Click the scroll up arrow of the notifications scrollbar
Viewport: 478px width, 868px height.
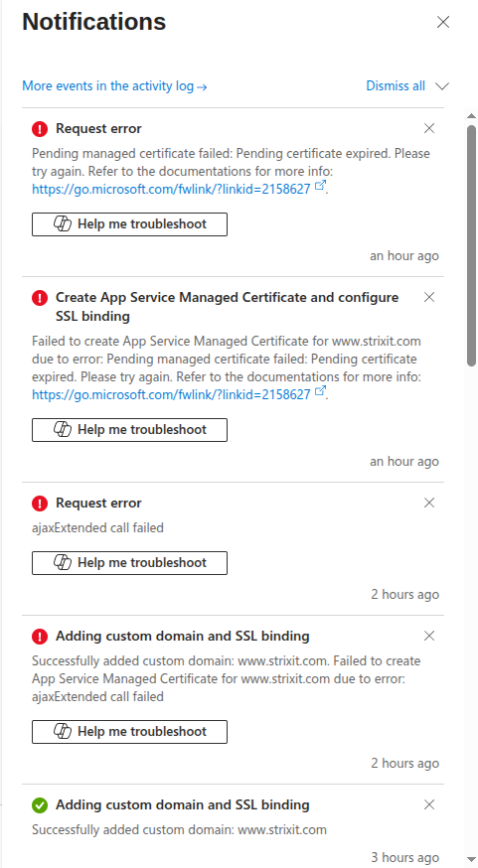pos(471,116)
